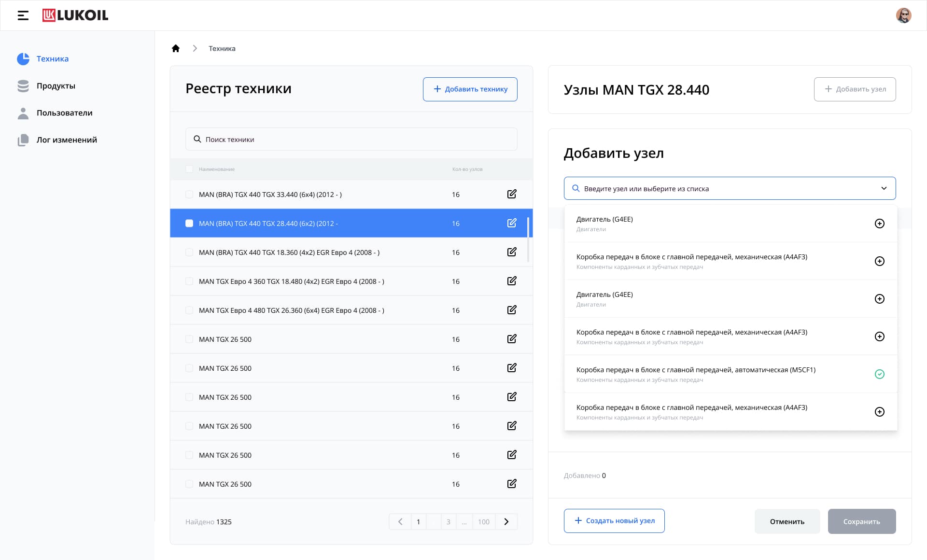927x560 pixels.
Task: Click Найдено 1325 text
Action: click(209, 522)
